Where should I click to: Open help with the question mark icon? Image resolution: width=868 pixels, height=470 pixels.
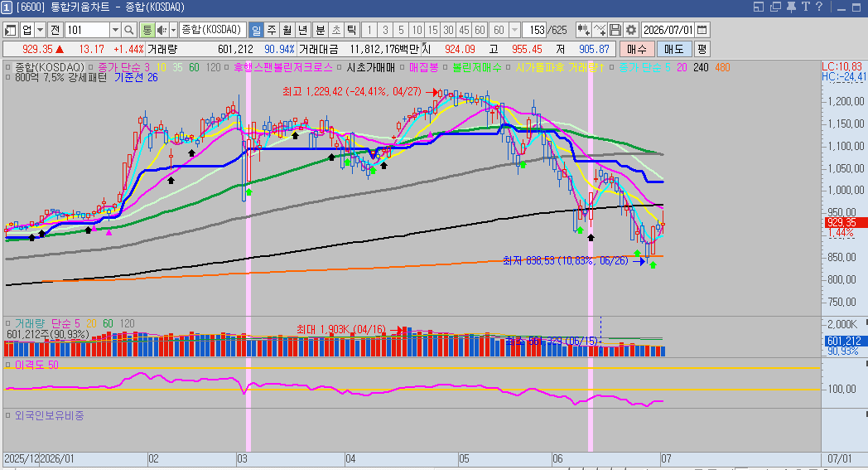click(x=819, y=7)
